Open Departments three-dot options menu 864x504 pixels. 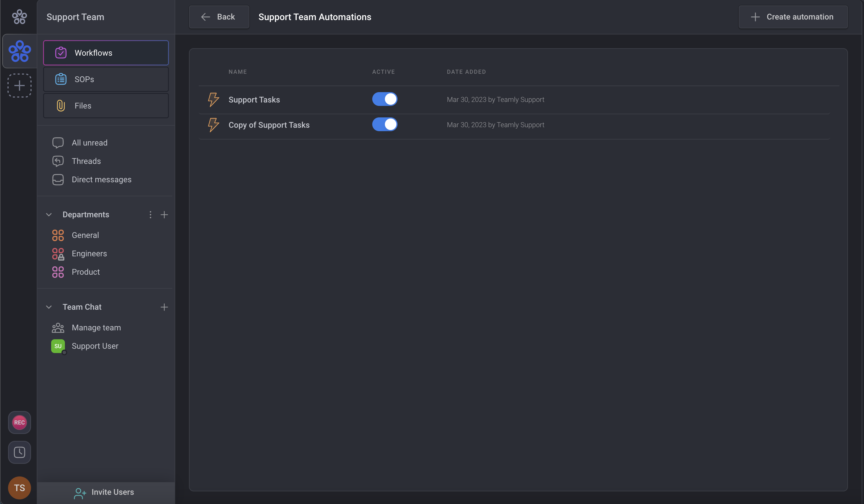pos(150,214)
